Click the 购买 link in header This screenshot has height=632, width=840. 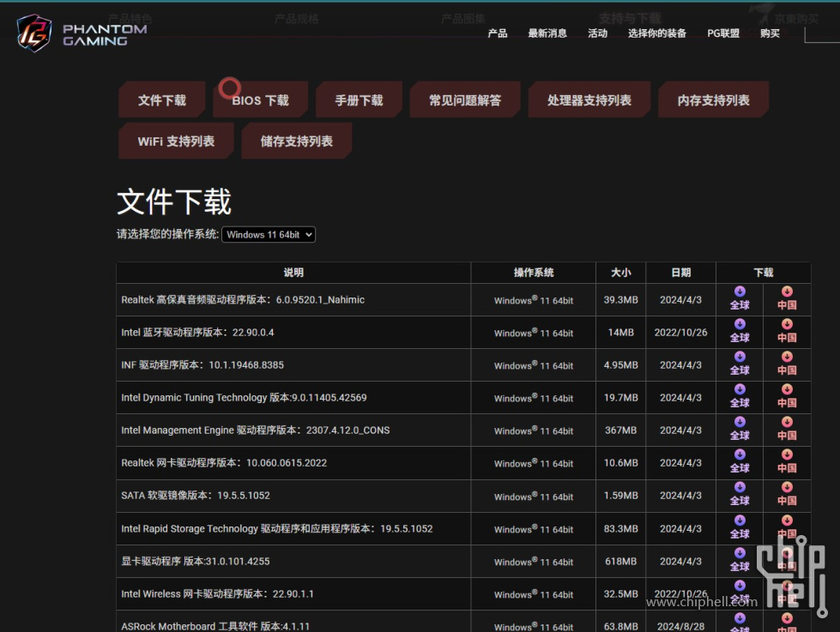pyautogui.click(x=770, y=33)
